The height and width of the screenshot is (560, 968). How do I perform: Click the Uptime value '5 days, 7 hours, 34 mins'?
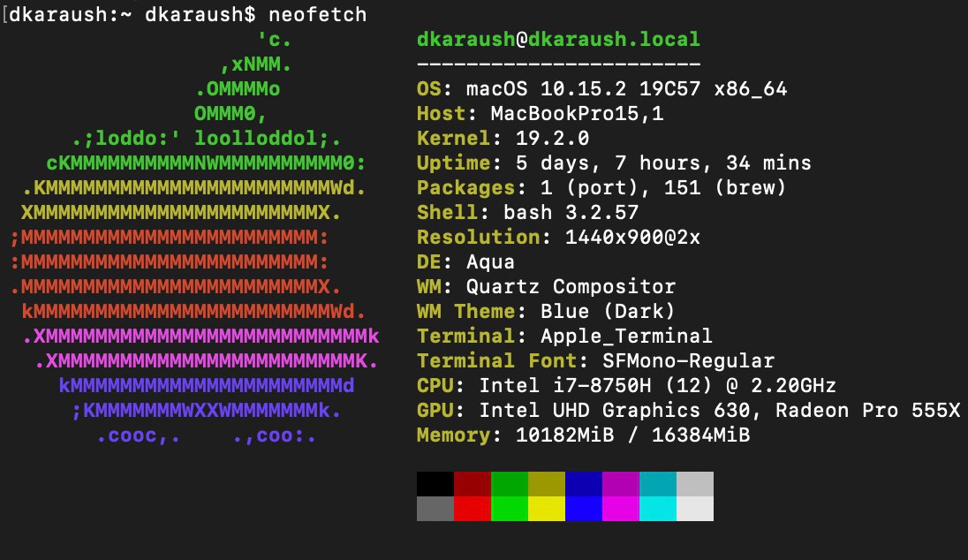[663, 163]
